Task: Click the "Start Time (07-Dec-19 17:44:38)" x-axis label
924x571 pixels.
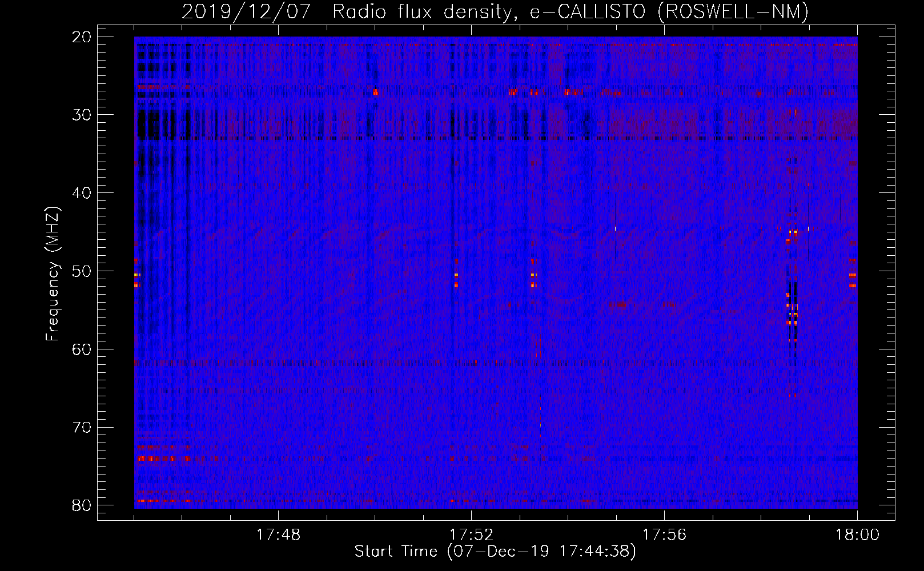Action: coord(495,552)
